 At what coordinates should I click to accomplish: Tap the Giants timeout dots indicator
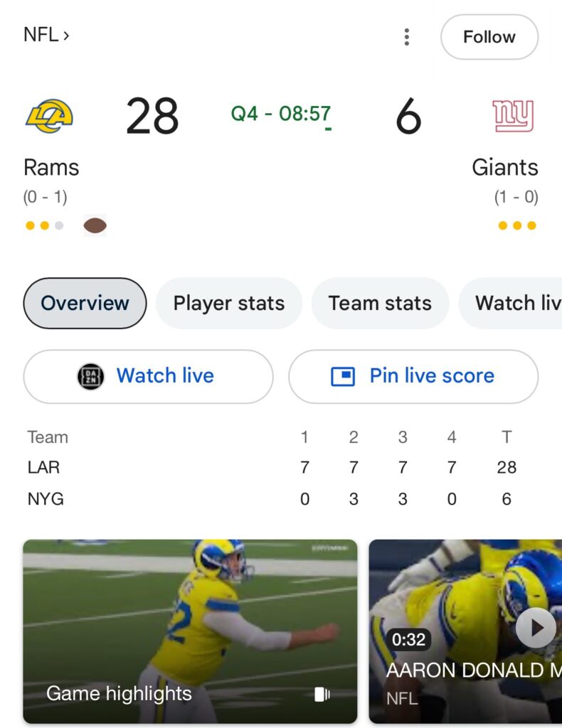click(x=517, y=225)
